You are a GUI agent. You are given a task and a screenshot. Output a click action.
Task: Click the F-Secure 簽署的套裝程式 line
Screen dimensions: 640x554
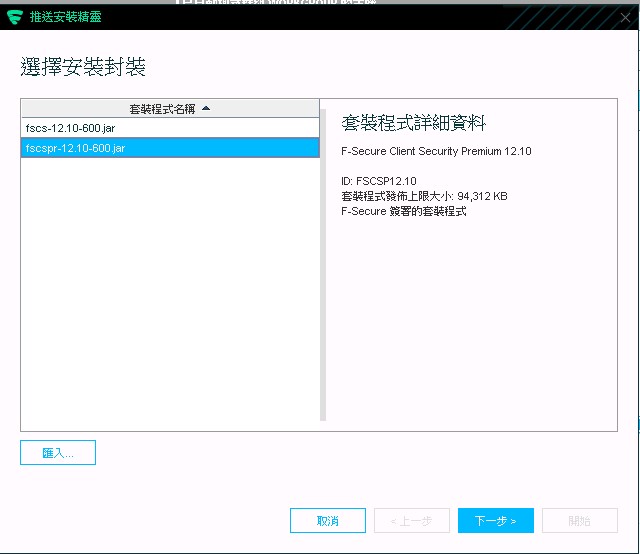(x=404, y=211)
